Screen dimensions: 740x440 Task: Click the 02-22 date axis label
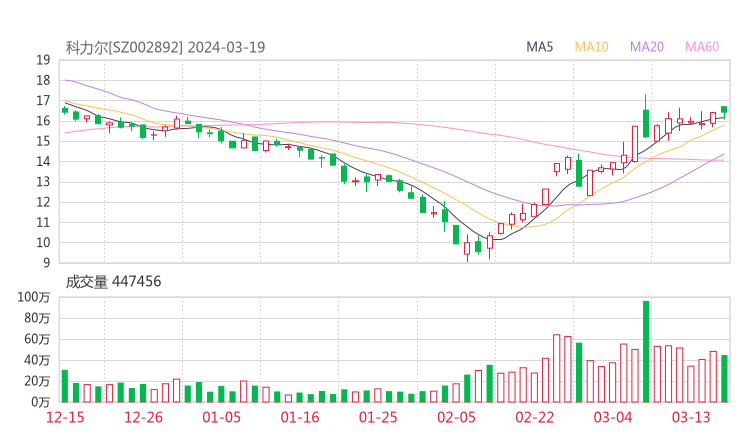[x=534, y=417]
